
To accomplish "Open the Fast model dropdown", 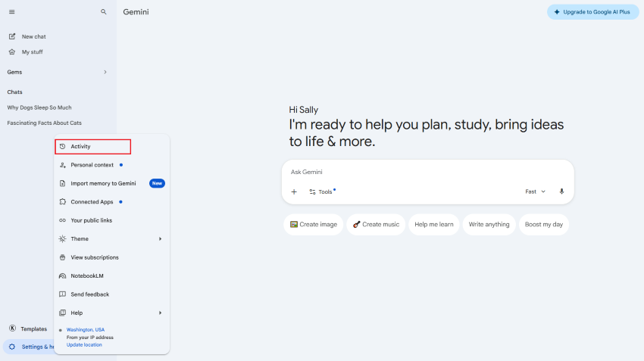I will tap(535, 191).
